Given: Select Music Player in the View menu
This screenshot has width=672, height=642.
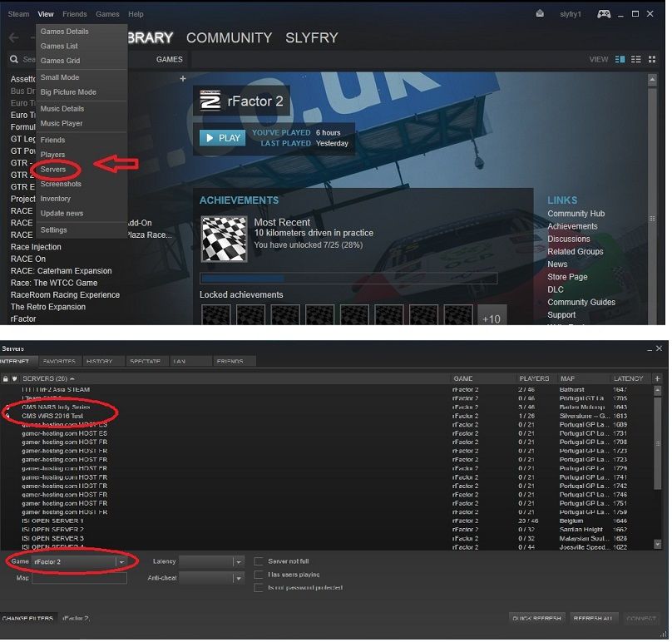Looking at the screenshot, I should click(62, 123).
